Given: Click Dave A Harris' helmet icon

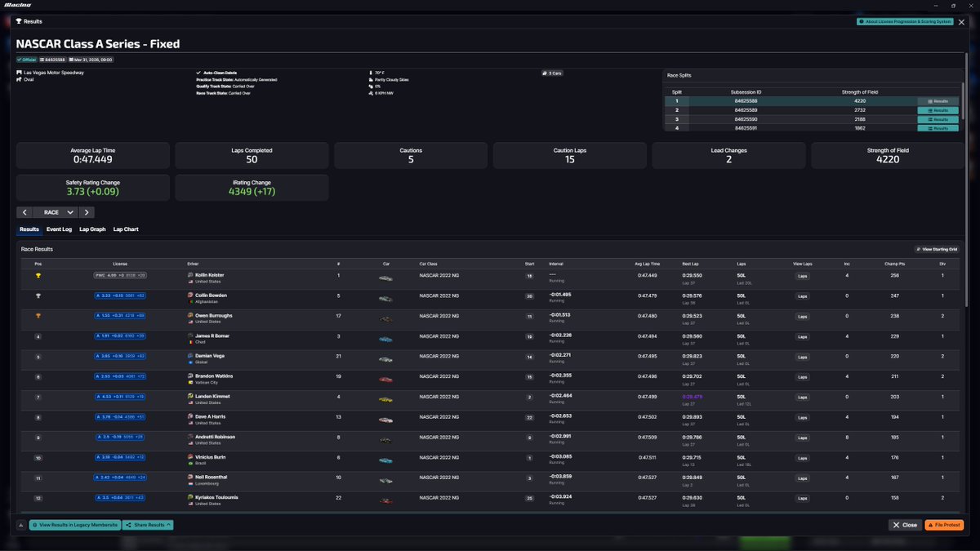Looking at the screenshot, I should tap(190, 417).
